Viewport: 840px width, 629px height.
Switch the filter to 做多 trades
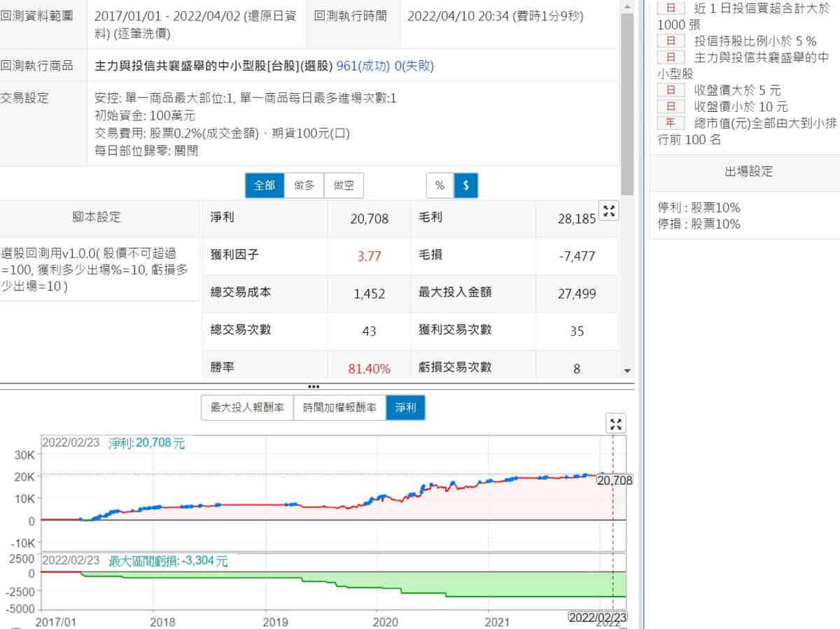click(x=304, y=185)
